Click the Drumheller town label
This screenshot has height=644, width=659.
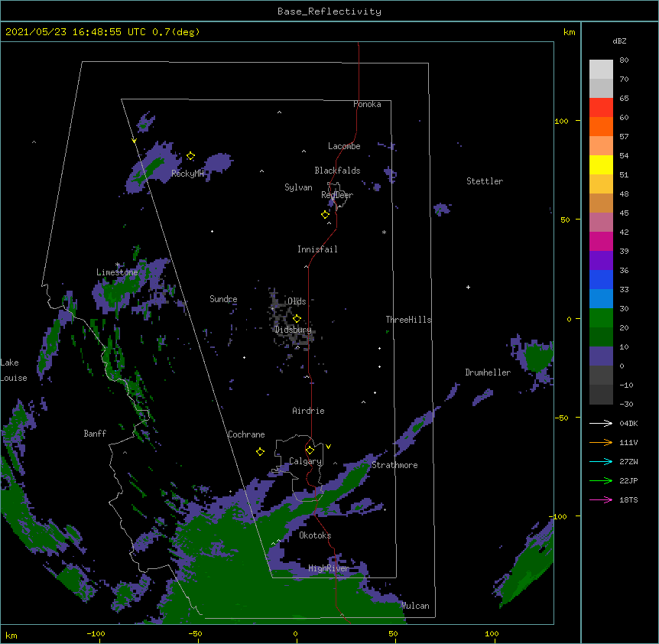pyautogui.click(x=488, y=372)
